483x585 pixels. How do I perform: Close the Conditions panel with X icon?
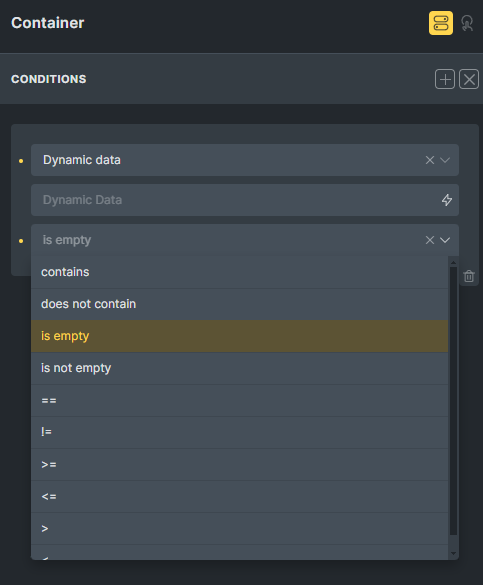pyautogui.click(x=469, y=79)
